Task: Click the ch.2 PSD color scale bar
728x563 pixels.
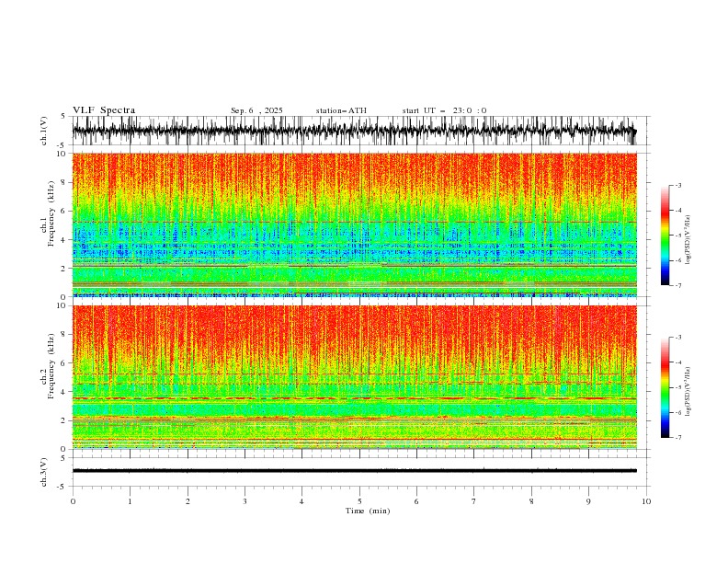Action: [x=665, y=387]
